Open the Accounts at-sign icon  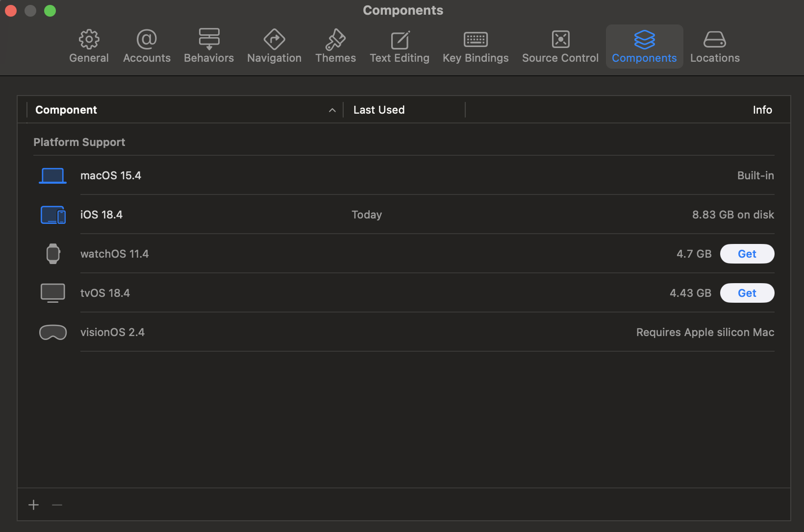[x=147, y=39]
